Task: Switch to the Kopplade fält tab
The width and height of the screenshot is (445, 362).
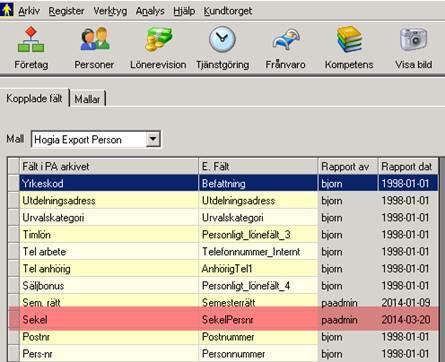Action: (34, 99)
